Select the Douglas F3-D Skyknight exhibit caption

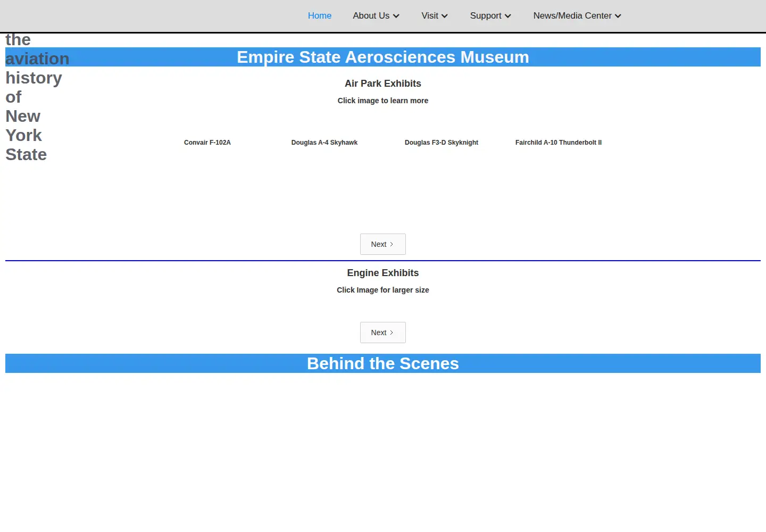442,143
